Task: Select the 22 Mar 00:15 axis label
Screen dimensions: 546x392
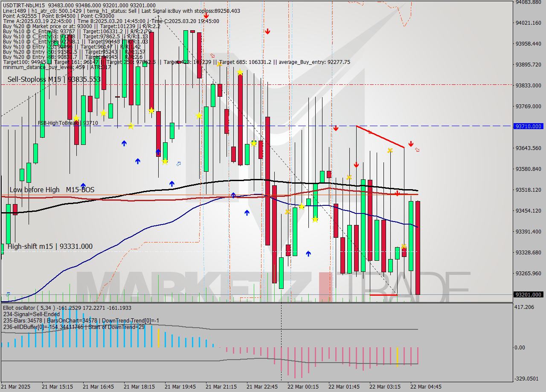Action: coord(303,387)
